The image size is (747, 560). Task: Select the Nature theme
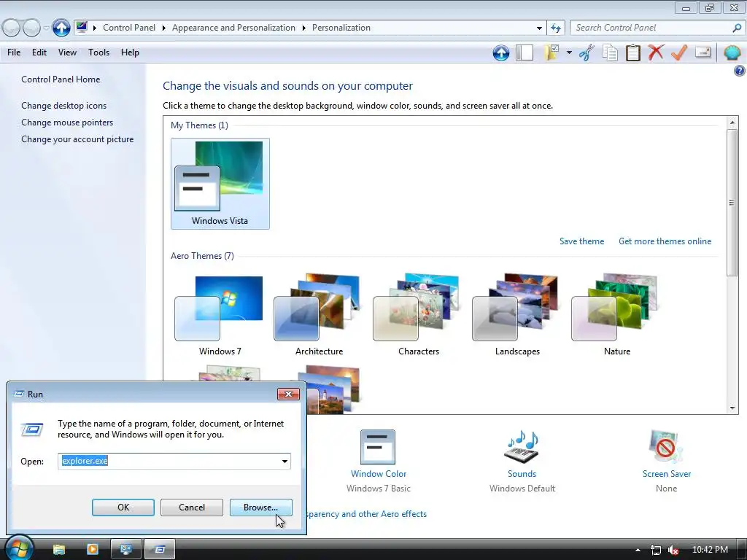(617, 314)
